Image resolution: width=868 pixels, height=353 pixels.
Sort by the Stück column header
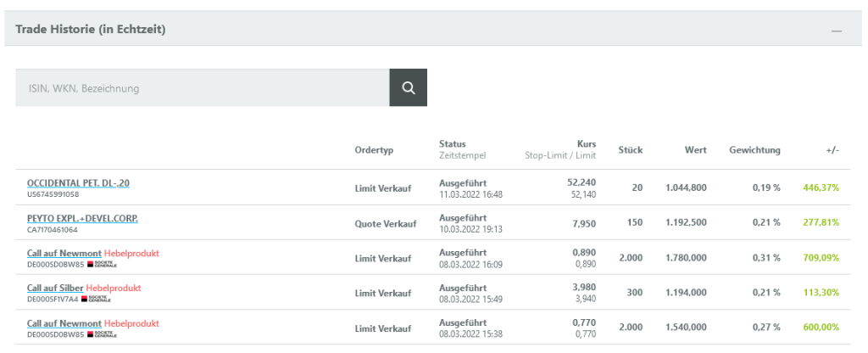tap(630, 150)
